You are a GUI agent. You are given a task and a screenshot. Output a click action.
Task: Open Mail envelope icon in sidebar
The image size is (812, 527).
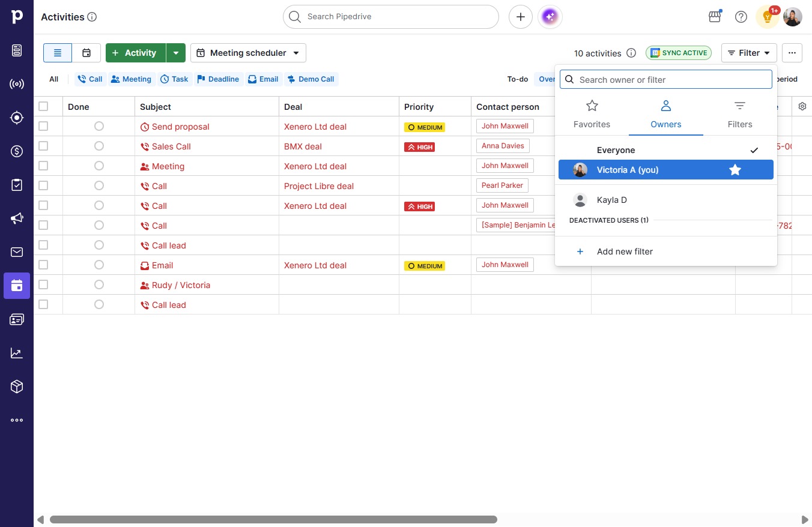[x=17, y=252]
